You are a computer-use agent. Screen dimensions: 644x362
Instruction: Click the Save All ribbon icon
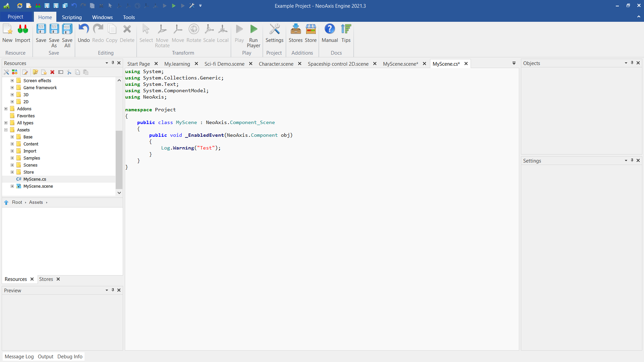(67, 29)
